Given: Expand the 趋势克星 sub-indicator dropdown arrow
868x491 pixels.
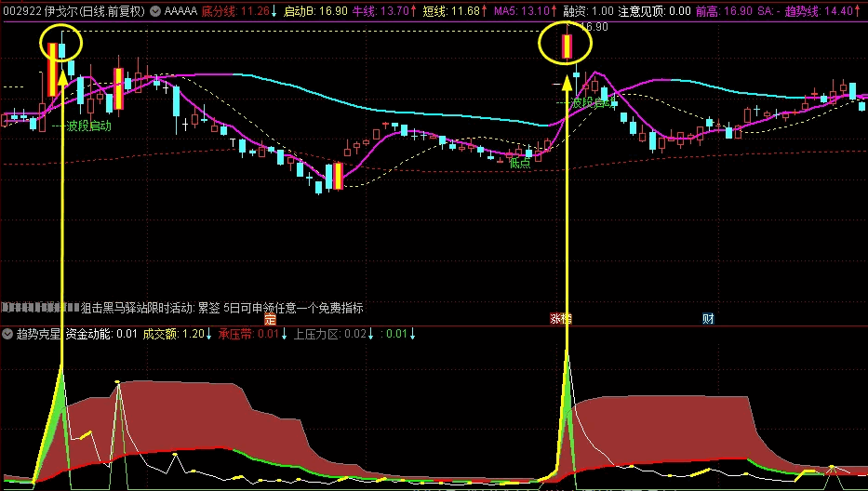Looking at the screenshot, I should [7, 334].
